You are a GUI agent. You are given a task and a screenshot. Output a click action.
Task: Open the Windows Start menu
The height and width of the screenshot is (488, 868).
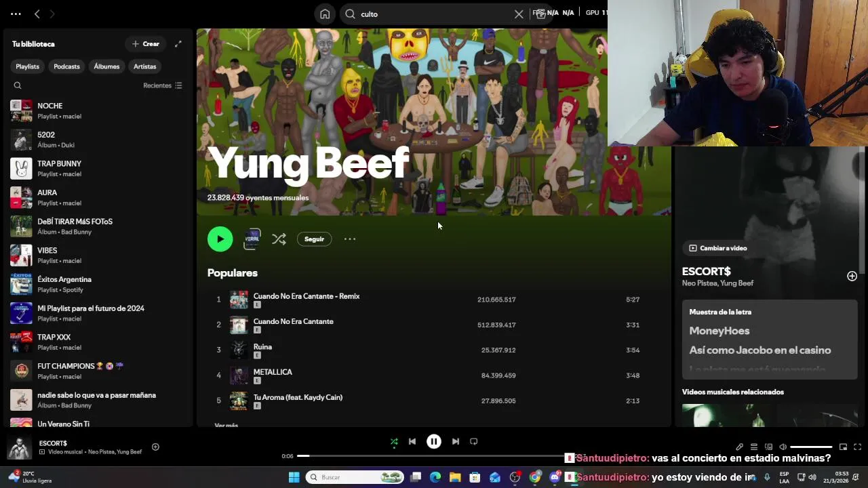(x=294, y=477)
